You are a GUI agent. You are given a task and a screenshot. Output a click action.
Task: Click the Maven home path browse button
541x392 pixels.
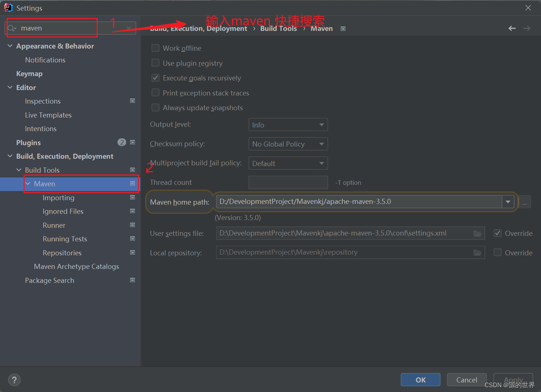524,202
